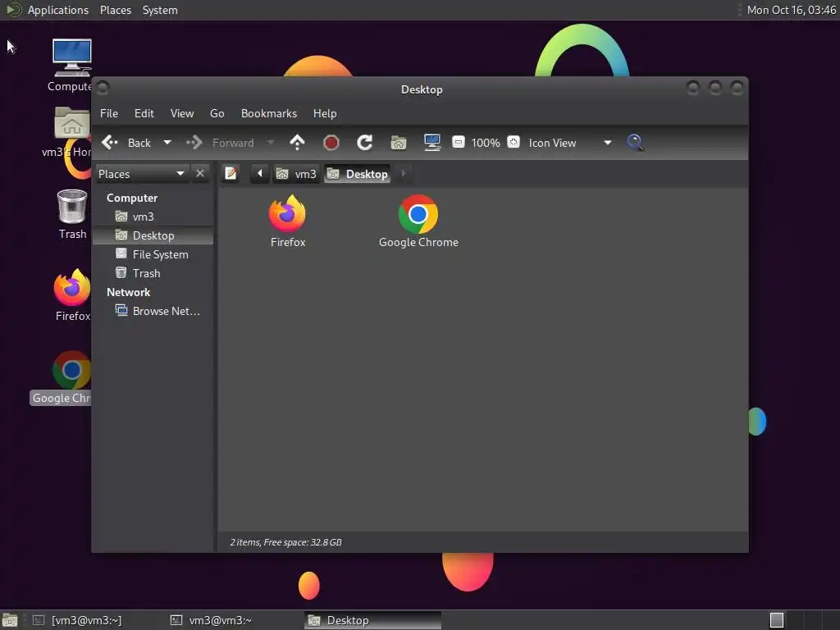Click the status bar '2 items, Free space' text
840x630 pixels.
285,542
